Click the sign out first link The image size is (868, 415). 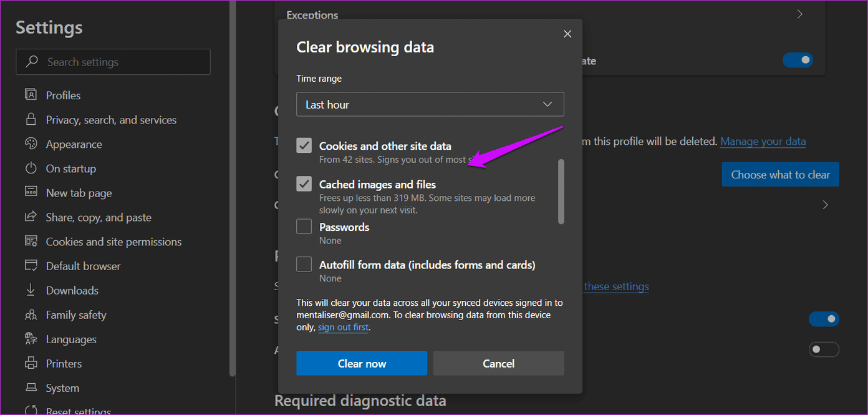tap(343, 327)
